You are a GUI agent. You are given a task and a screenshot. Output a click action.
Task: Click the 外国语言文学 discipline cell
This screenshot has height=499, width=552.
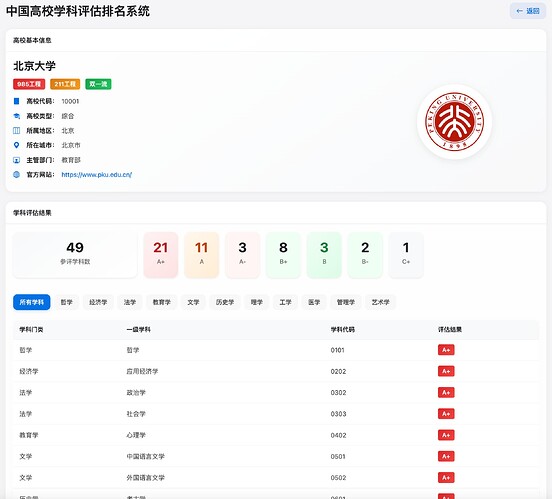tap(145, 478)
